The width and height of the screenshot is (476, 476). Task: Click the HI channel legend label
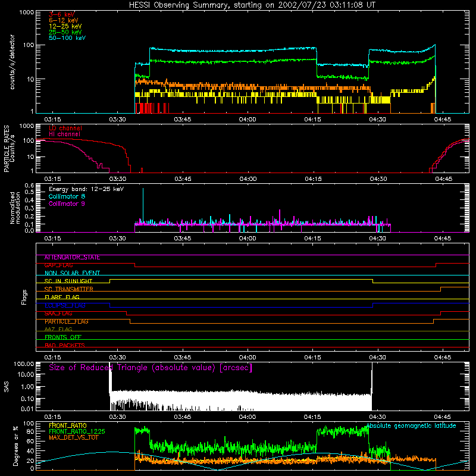[x=64, y=134]
